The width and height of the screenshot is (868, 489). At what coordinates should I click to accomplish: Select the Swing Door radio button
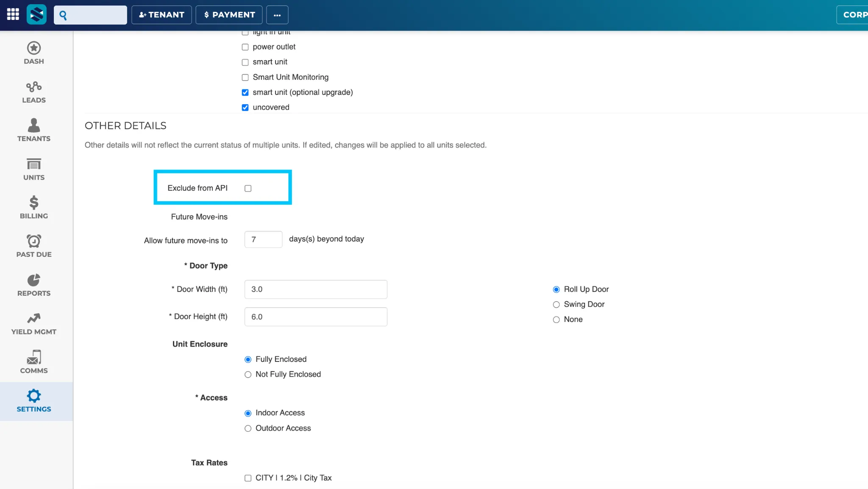(x=556, y=305)
